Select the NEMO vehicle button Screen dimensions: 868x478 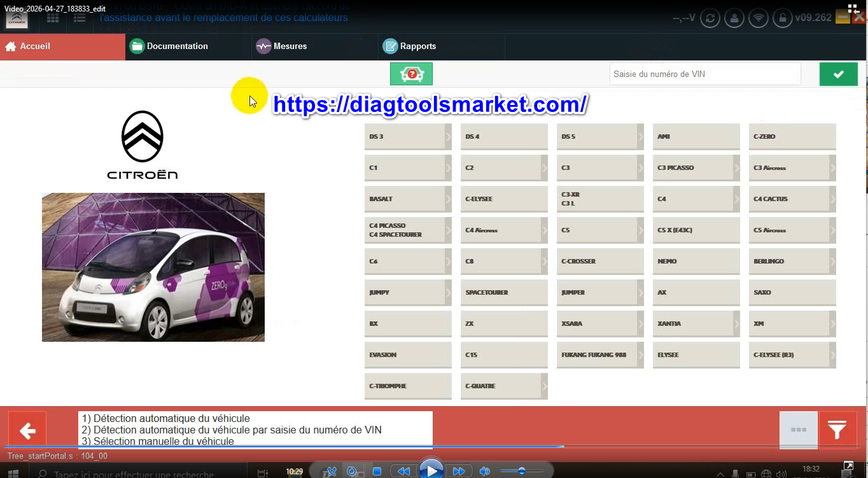(x=696, y=262)
